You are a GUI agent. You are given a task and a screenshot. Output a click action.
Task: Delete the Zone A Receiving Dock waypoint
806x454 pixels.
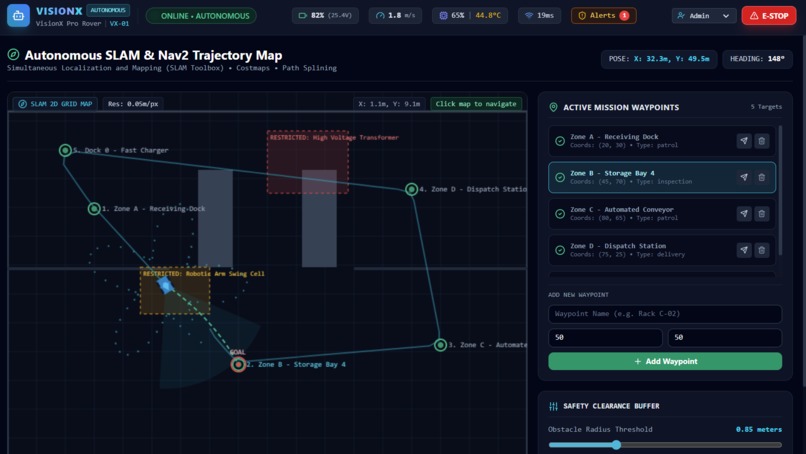(762, 141)
